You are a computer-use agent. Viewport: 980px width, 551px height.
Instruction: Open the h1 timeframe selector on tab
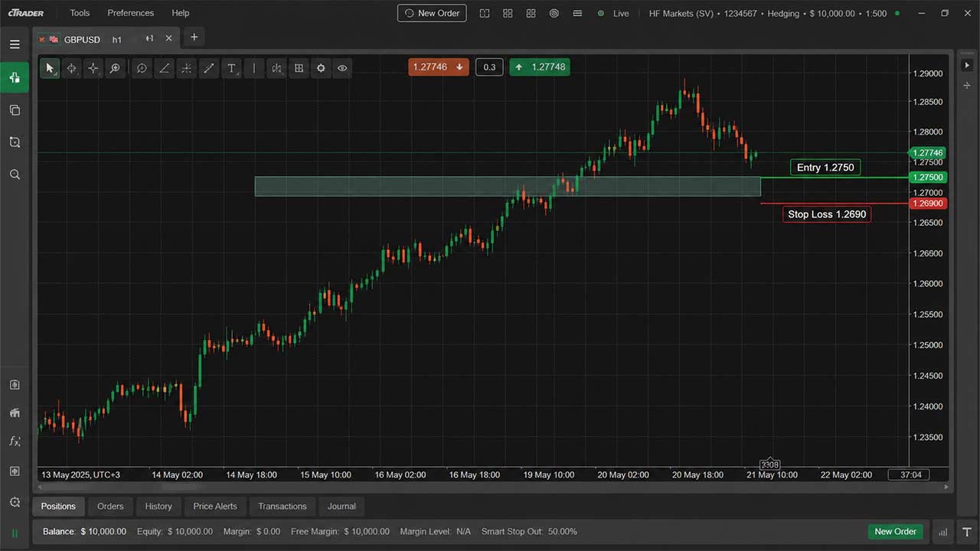(x=117, y=39)
